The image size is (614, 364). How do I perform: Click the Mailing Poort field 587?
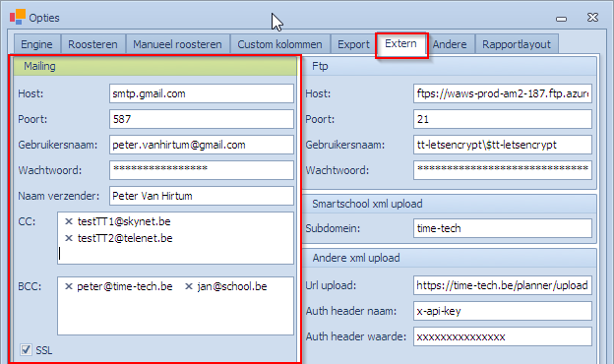point(202,119)
